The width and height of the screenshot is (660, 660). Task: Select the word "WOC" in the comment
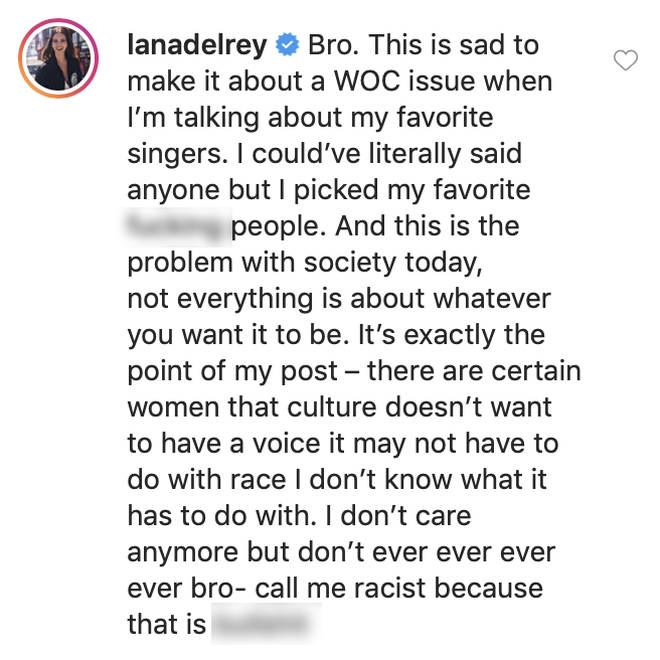point(367,81)
